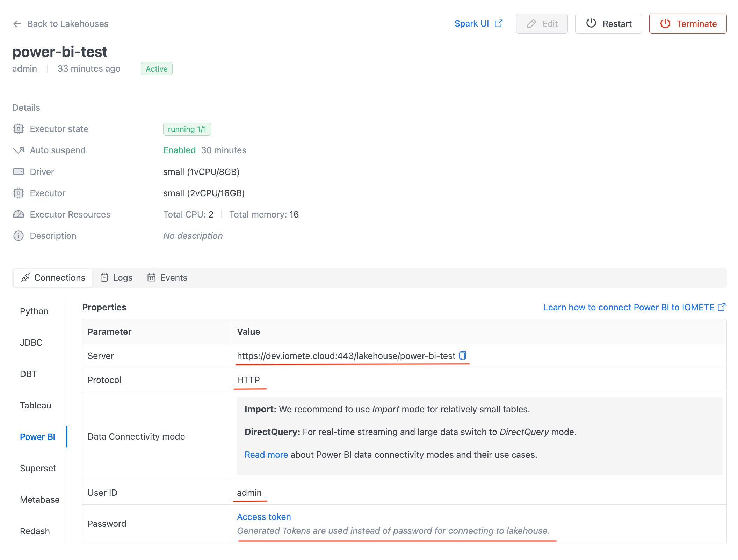Screen dimensions: 738x560
Task: Click the Total CPU: 2 text
Action: pyautogui.click(x=188, y=214)
